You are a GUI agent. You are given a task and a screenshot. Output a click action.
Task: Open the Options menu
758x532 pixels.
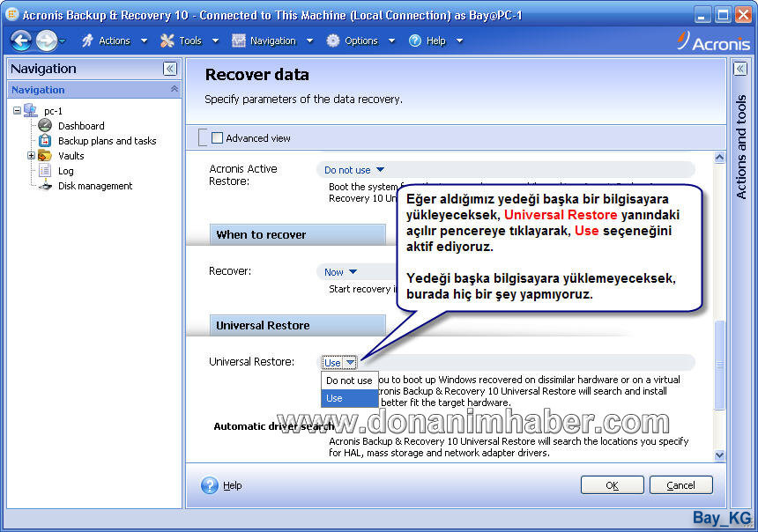coord(361,41)
